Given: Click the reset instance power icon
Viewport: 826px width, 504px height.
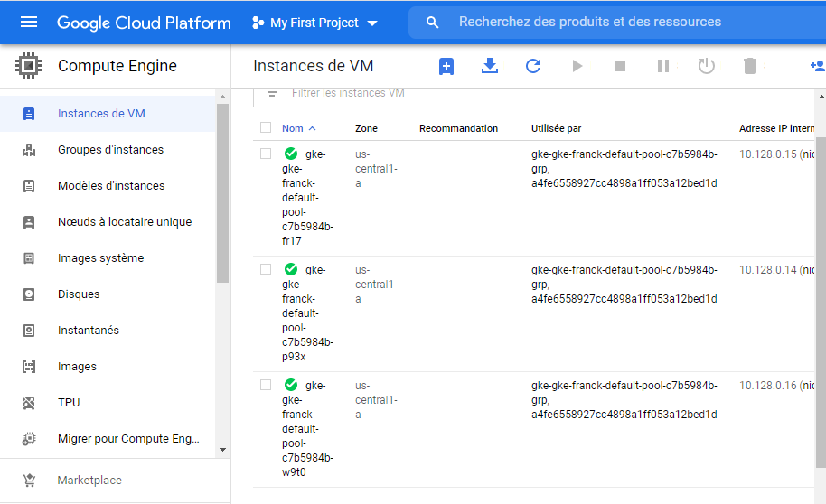Looking at the screenshot, I should point(707,66).
